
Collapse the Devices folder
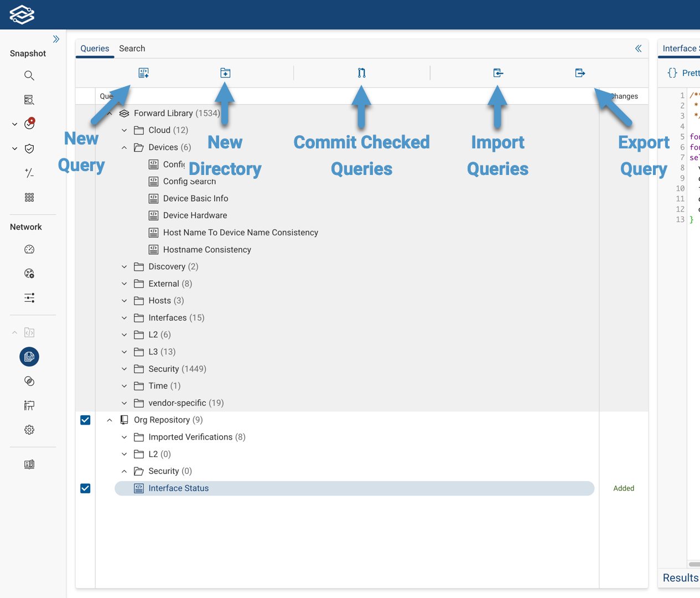tap(124, 147)
